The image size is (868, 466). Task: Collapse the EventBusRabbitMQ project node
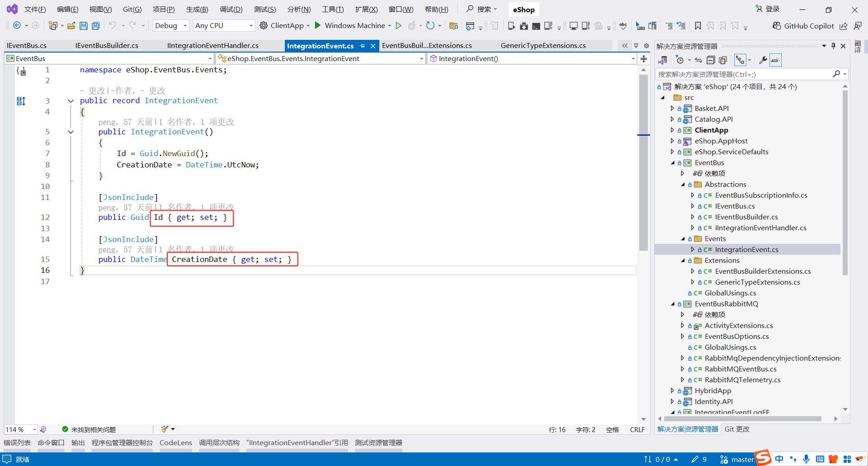click(x=672, y=304)
